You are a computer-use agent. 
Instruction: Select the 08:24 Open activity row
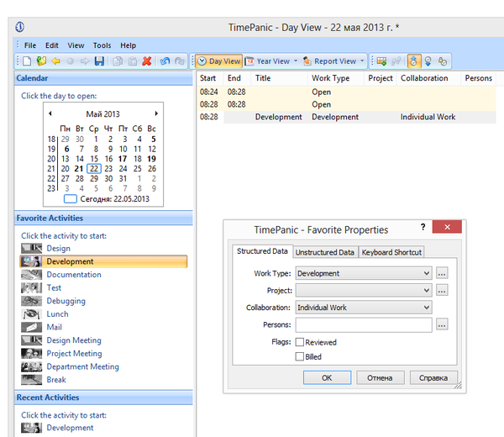coord(346,92)
